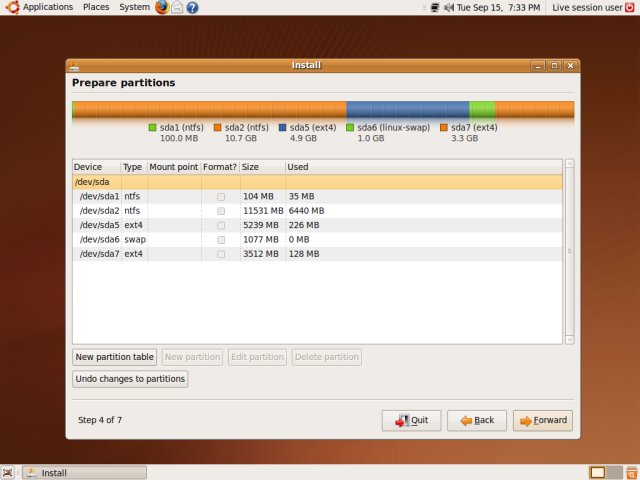Open the Places menu
The image size is (640, 480).
(x=97, y=7)
